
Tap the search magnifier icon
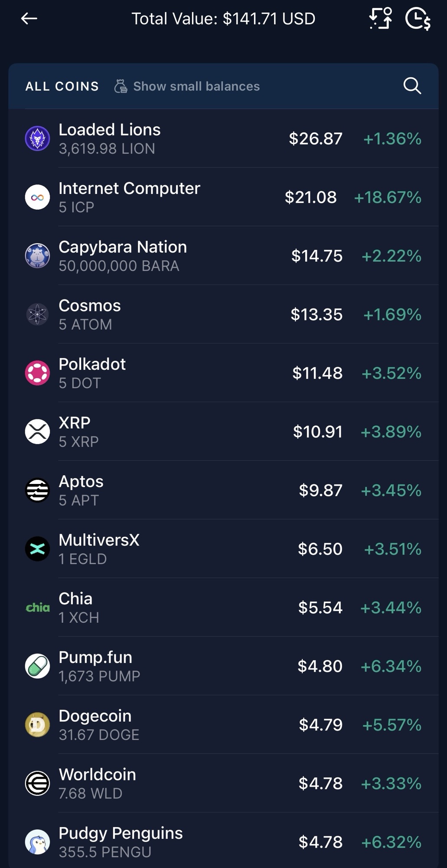[x=412, y=86]
